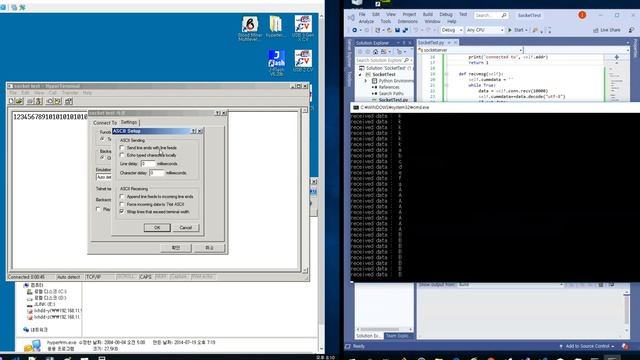This screenshot has height=360, width=640.
Task: Check Force incoming data to 7-bit ASCII
Action: tap(122, 204)
